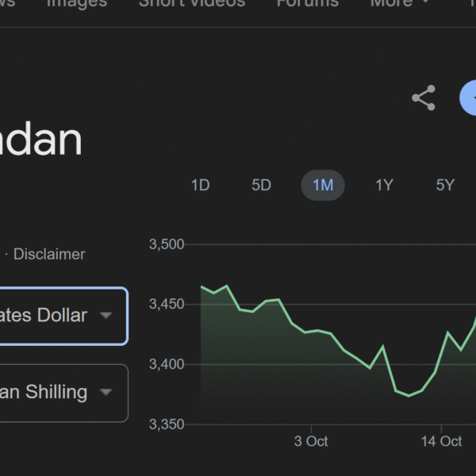Viewport: 476px width, 476px height.
Task: Click the 3 Oct date label
Action: 311,442
